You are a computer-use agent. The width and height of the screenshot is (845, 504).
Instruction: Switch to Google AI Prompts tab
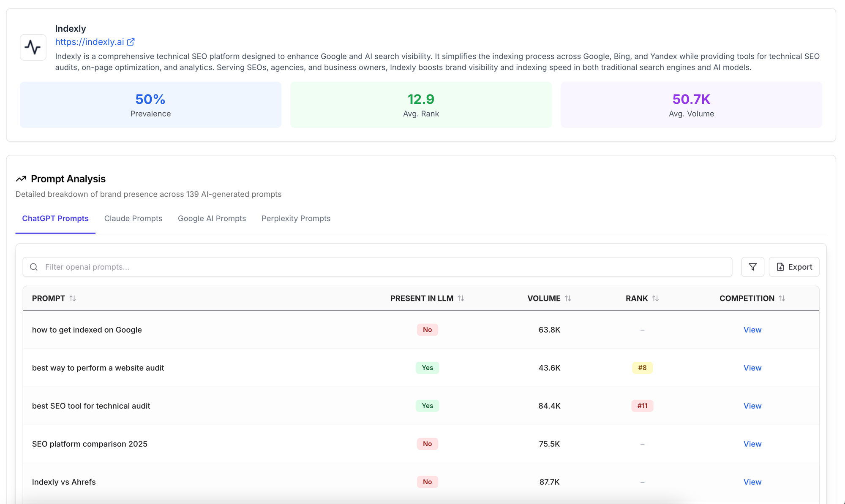212,218
